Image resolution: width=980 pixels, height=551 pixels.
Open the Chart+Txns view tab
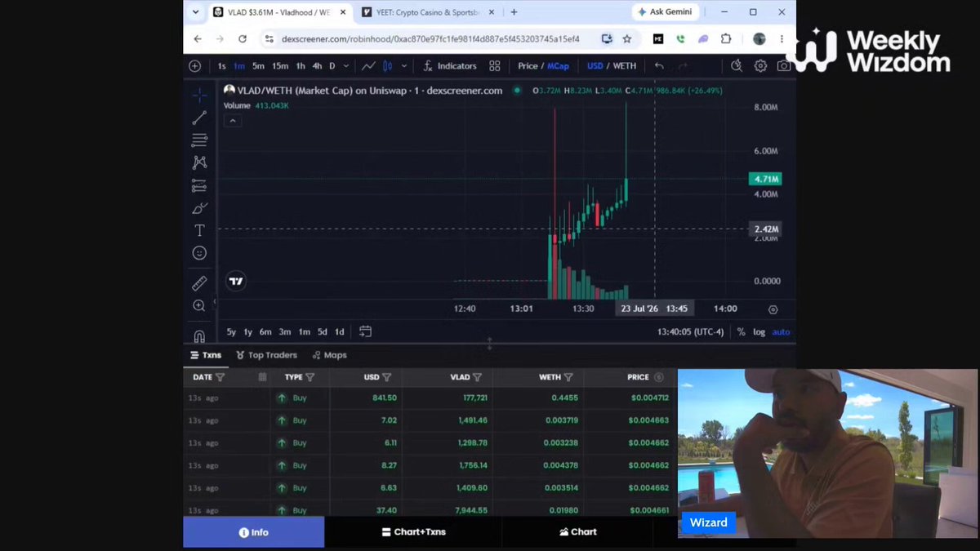(414, 532)
